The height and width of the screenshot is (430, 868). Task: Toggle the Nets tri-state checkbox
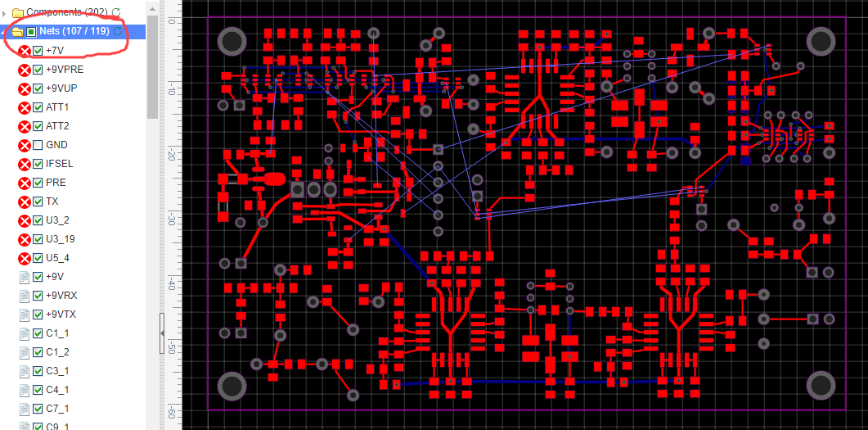31,32
